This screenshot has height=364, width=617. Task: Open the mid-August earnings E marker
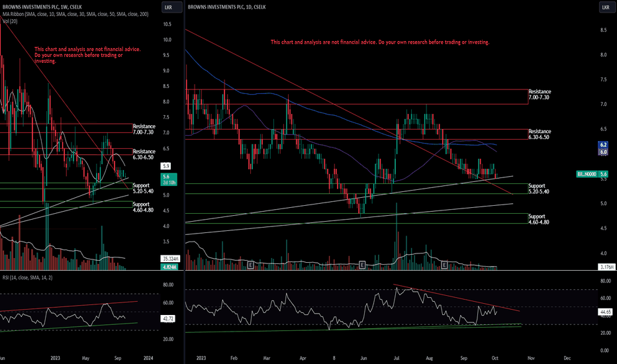(444, 265)
